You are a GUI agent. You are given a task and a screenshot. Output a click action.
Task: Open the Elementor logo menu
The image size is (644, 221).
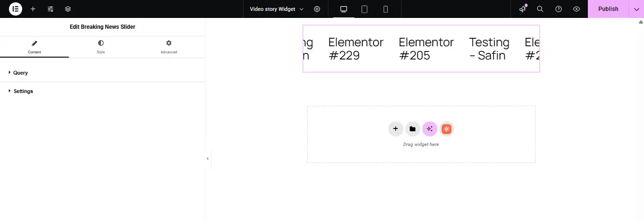(16, 9)
